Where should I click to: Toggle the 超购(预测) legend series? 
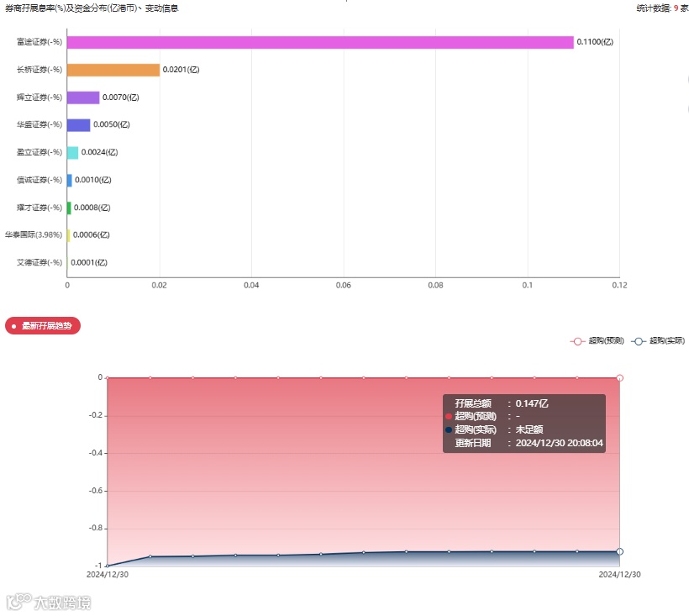pos(597,341)
